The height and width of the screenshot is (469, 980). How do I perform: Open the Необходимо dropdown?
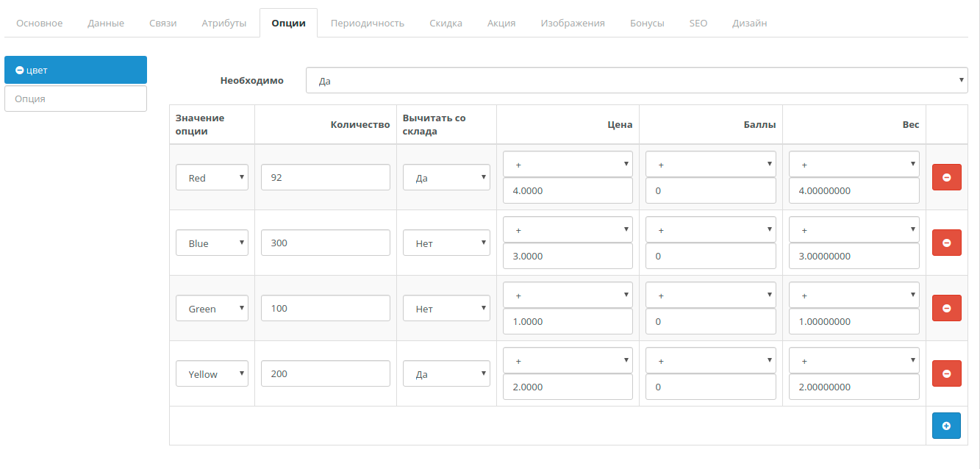[637, 81]
